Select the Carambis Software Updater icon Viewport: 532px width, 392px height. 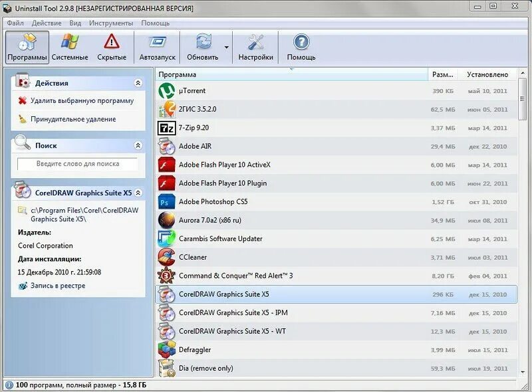tap(167, 239)
